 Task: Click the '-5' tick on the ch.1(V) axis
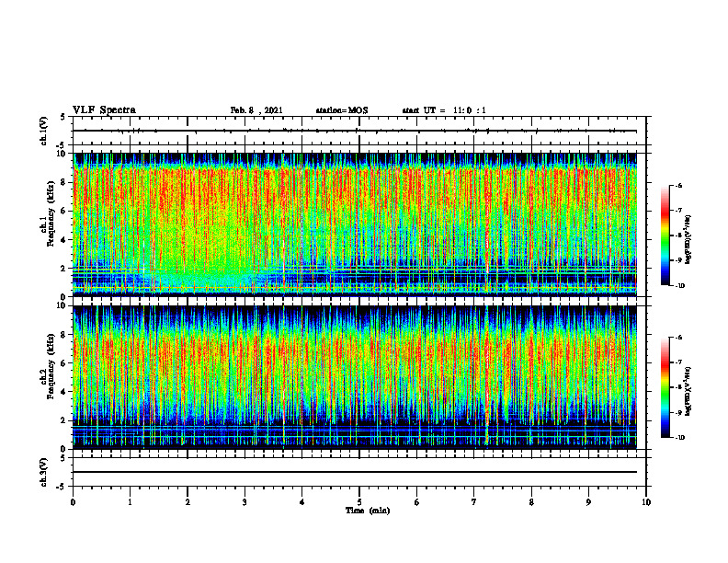[x=62, y=145]
